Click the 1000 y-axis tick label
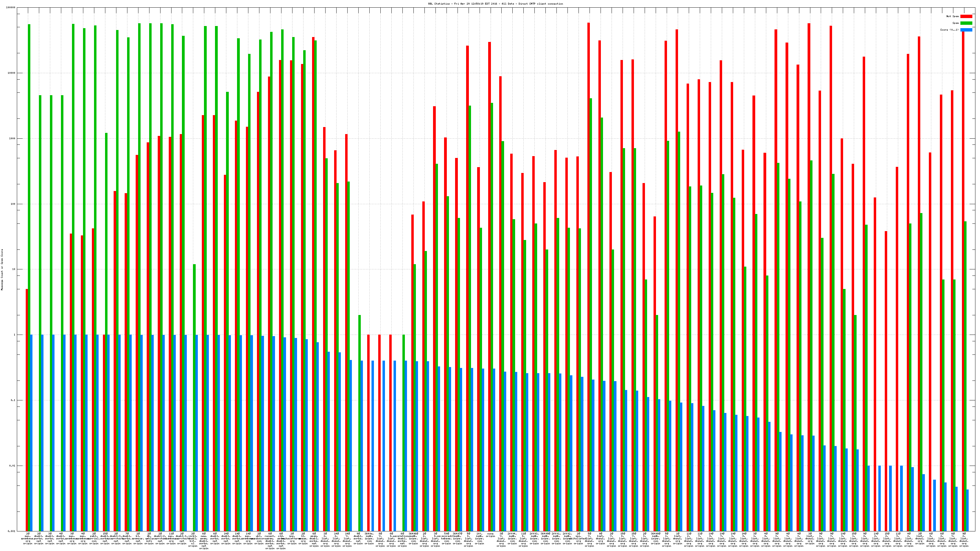Viewport: 980px width, 551px height. [x=13, y=138]
